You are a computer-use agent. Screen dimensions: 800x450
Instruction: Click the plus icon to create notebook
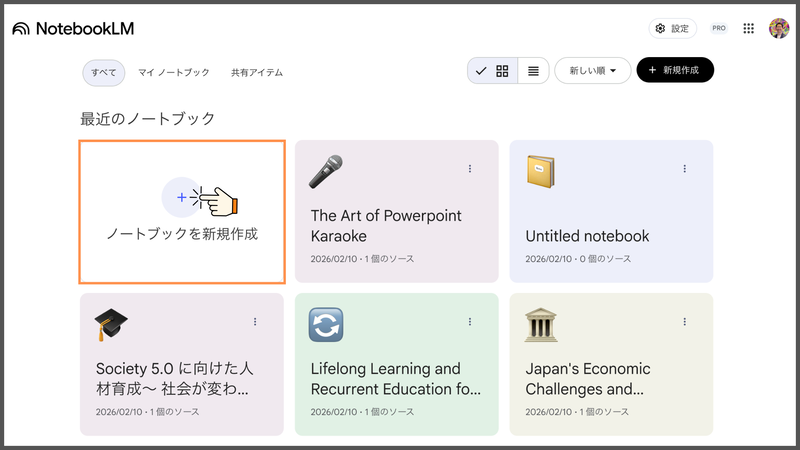point(182,197)
